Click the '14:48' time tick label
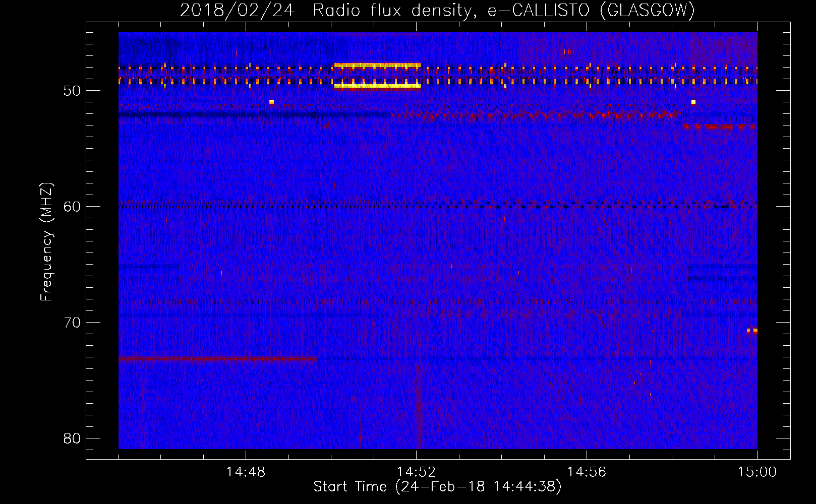Viewport: 816px width, 504px height. pos(246,472)
